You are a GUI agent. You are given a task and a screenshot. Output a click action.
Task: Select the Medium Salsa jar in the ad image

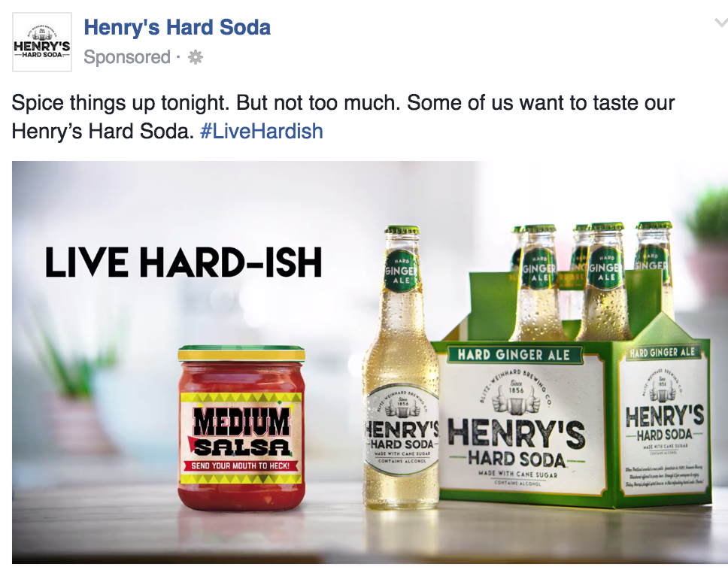(x=241, y=427)
